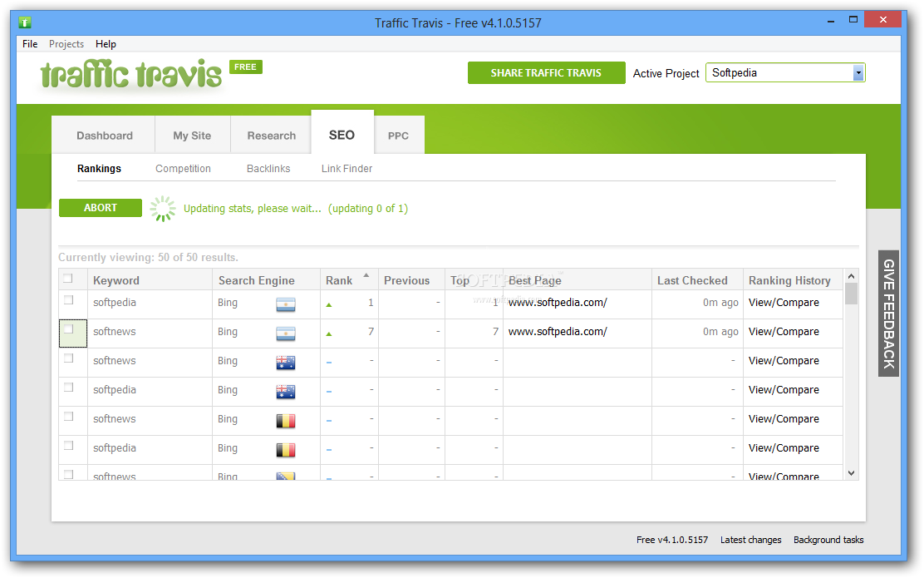This screenshot has height=578, width=924.
Task: Click the FREE badge next to logo
Action: 245,67
